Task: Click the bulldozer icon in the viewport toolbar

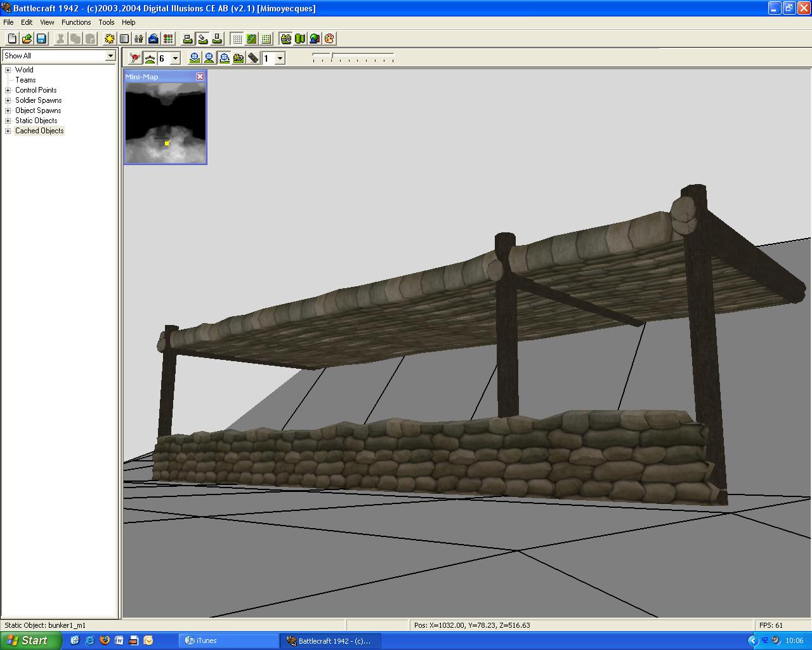Action: 239,58
